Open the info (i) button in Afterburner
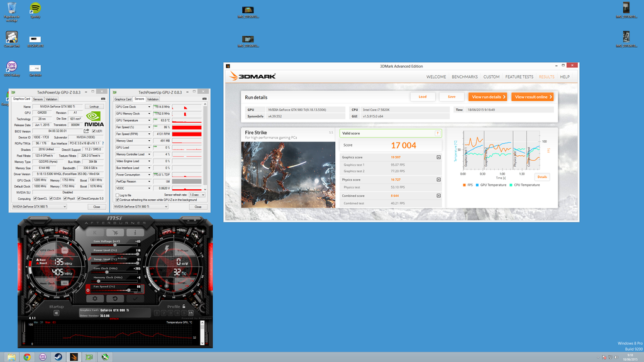The height and width of the screenshot is (362, 644). 135,233
